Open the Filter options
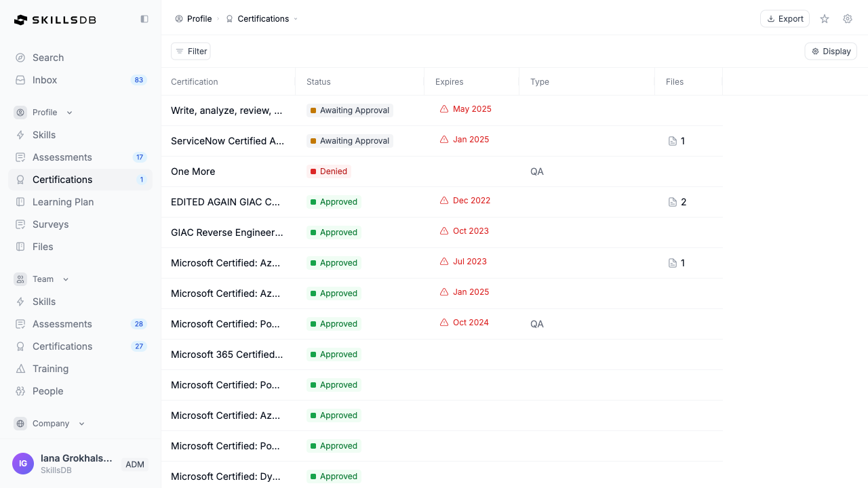Screen dimensions: 868x488 (191, 52)
